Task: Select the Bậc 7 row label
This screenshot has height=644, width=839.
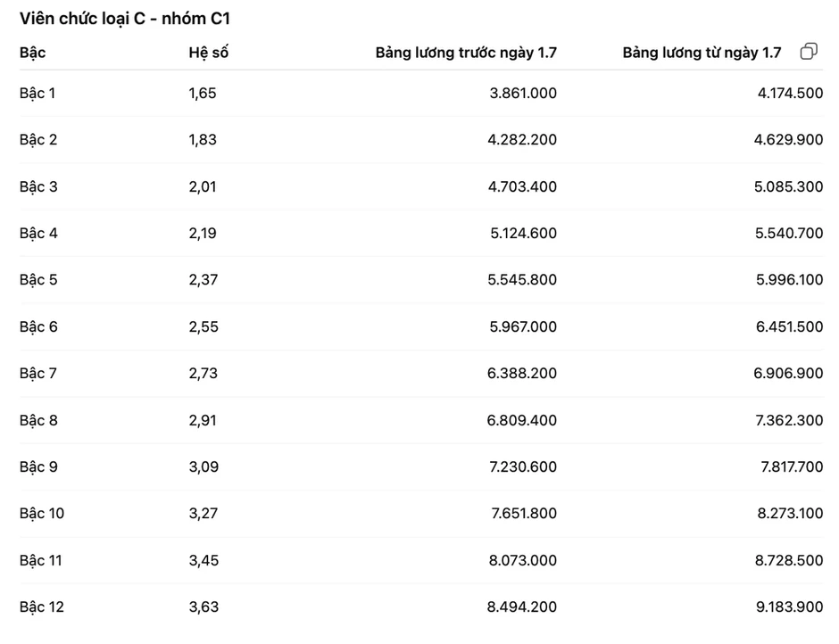Action: 38,374
